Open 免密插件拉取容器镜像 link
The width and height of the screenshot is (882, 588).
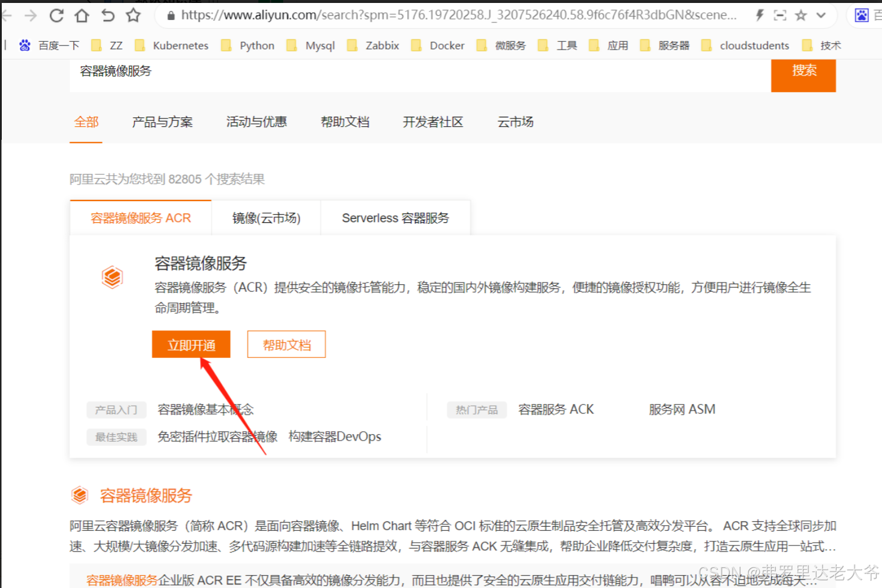pos(218,436)
